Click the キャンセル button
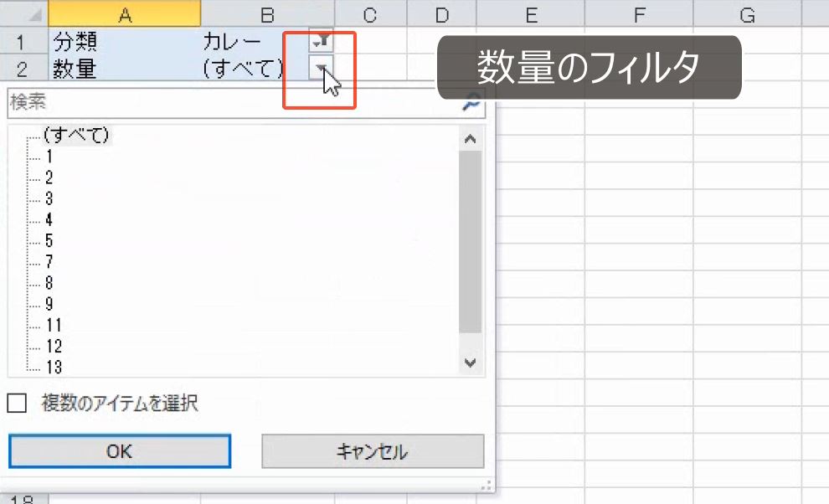This screenshot has width=829, height=504. tap(373, 450)
